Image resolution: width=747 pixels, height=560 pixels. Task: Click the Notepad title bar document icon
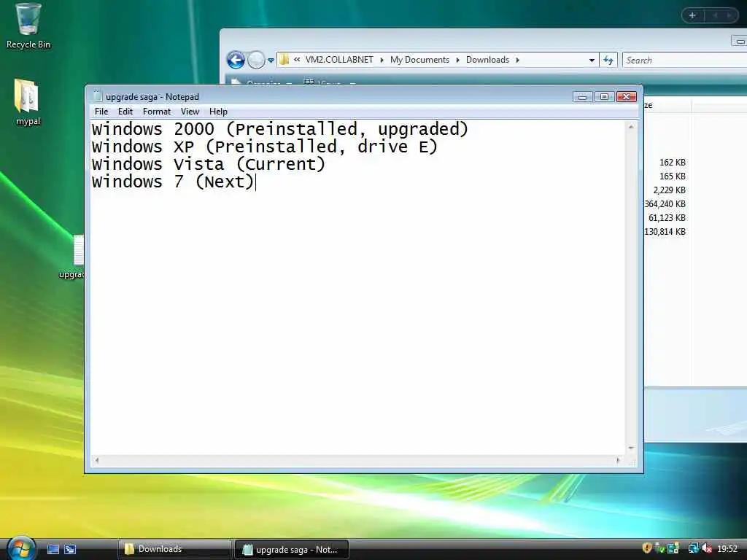(x=97, y=96)
